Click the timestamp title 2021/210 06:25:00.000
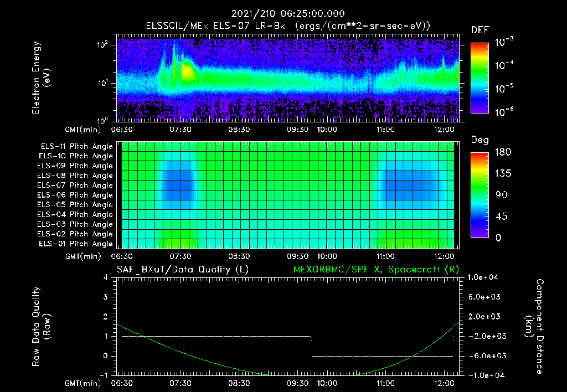 tap(288, 14)
